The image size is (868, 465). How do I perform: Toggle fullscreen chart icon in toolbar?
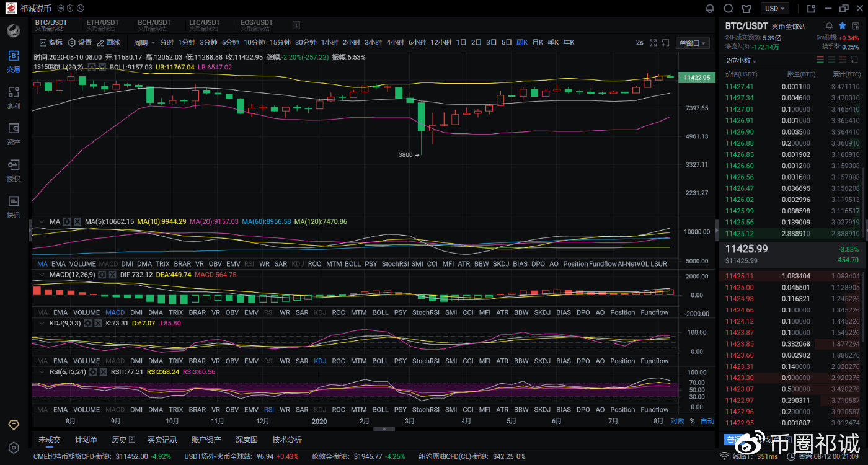point(653,43)
